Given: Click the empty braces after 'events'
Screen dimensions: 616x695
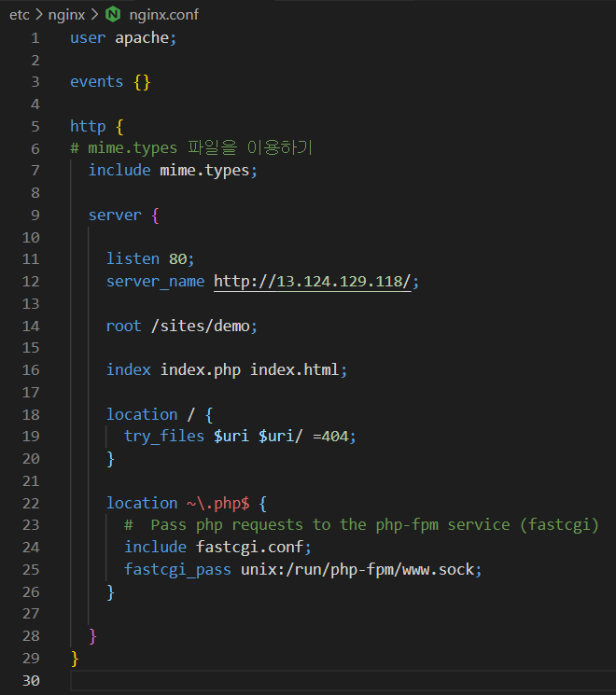Looking at the screenshot, I should pyautogui.click(x=143, y=82).
